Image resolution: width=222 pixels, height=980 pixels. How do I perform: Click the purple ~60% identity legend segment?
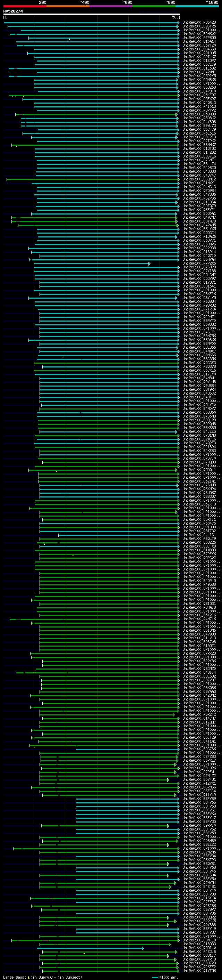111,6
